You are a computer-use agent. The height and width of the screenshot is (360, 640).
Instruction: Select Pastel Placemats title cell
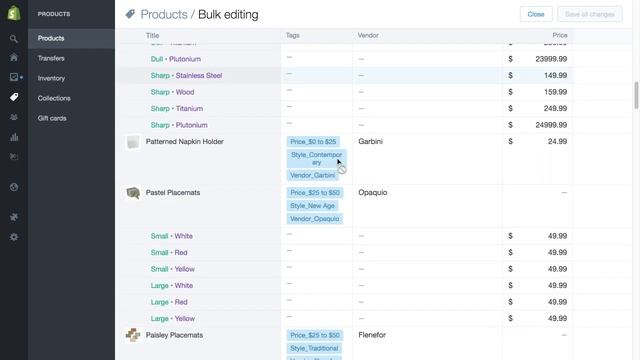coord(173,193)
